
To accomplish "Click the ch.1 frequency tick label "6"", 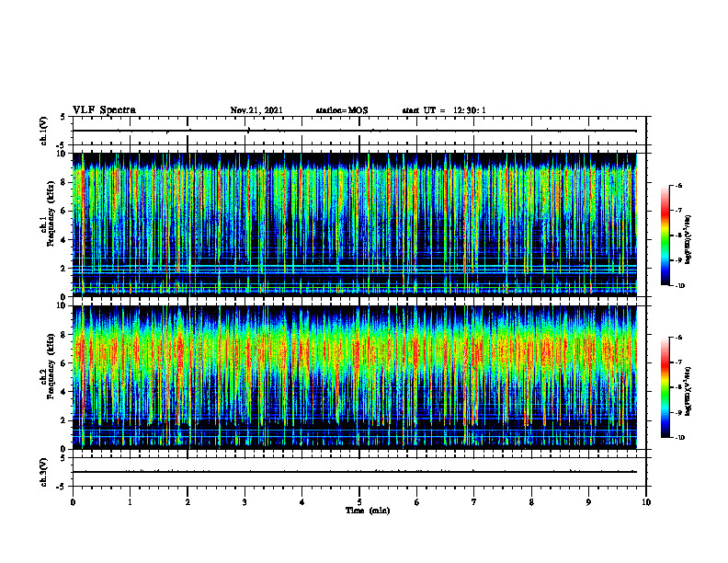I will [x=64, y=211].
